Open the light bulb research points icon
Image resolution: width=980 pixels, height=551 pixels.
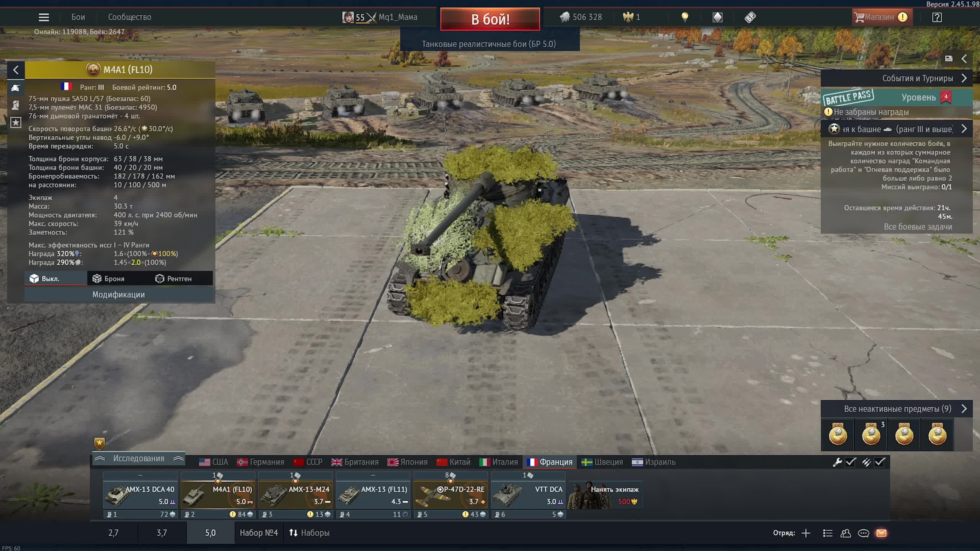pyautogui.click(x=685, y=17)
